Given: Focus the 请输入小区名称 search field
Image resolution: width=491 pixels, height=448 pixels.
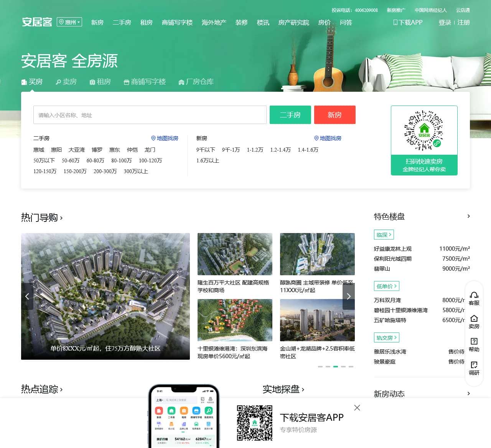Looking at the screenshot, I should [150, 115].
